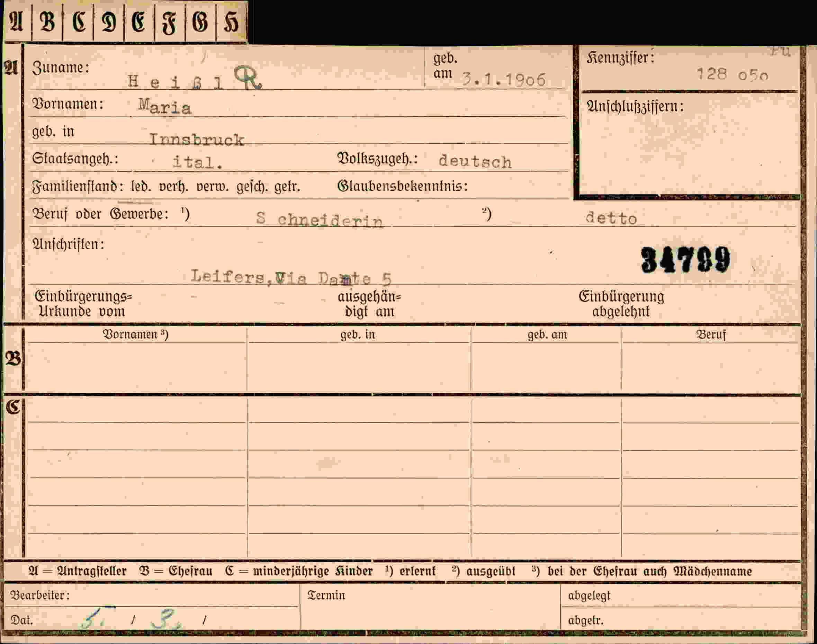Click the "Staatsangeh.:" label
This screenshot has height=644, width=817.
pyautogui.click(x=75, y=159)
